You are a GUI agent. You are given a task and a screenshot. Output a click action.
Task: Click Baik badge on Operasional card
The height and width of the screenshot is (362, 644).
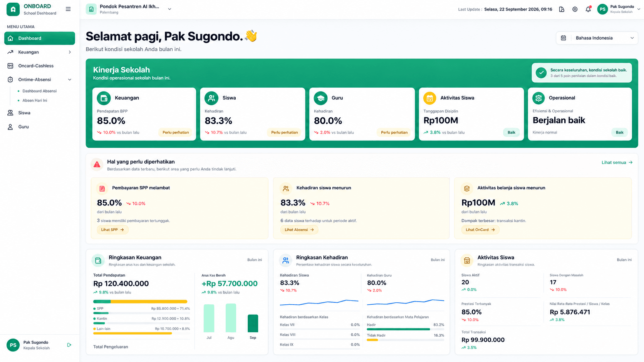pyautogui.click(x=619, y=132)
